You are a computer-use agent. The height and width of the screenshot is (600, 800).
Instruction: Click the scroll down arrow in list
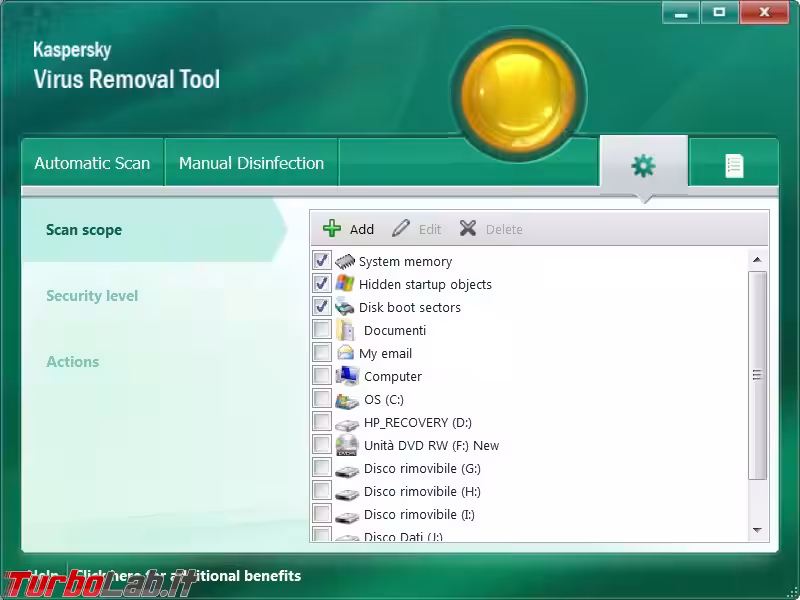(757, 530)
